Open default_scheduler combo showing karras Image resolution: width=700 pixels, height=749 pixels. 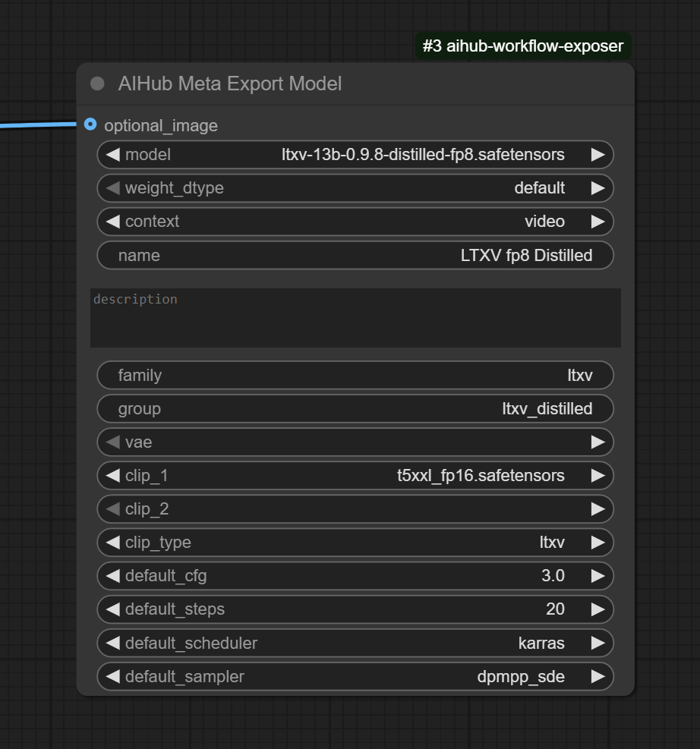355,644
